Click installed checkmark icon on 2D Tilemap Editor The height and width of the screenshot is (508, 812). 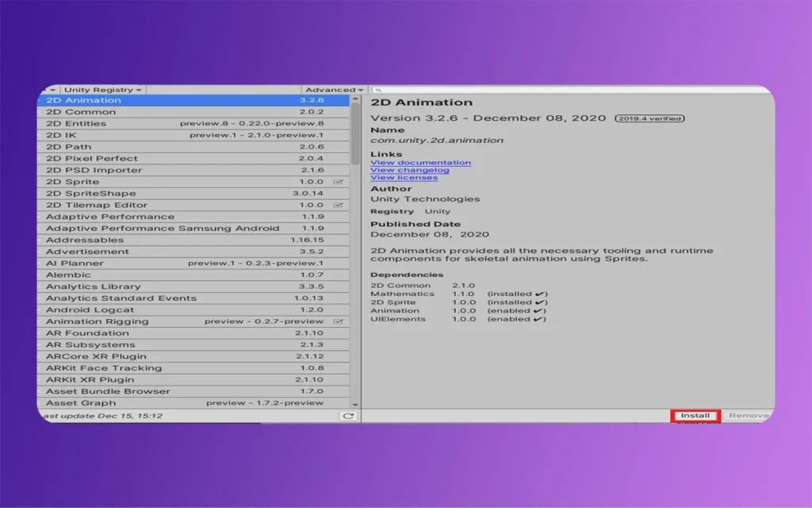click(339, 206)
